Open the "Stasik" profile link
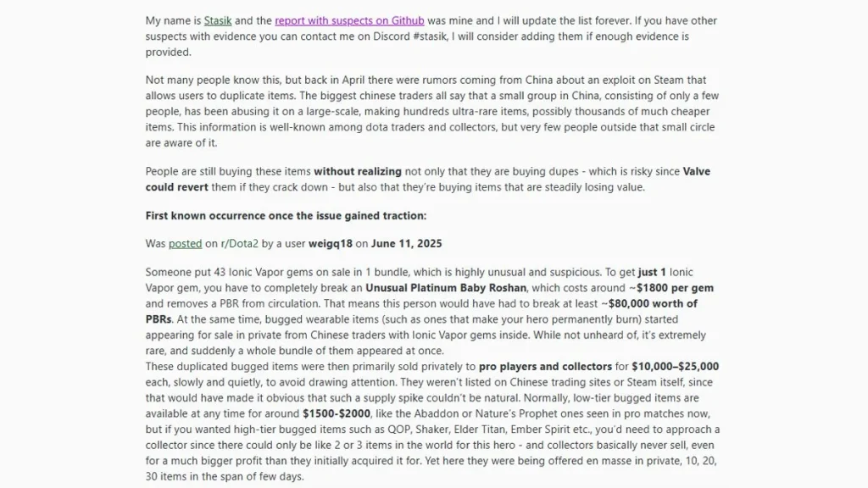Image resolution: width=868 pixels, height=488 pixels. click(218, 20)
